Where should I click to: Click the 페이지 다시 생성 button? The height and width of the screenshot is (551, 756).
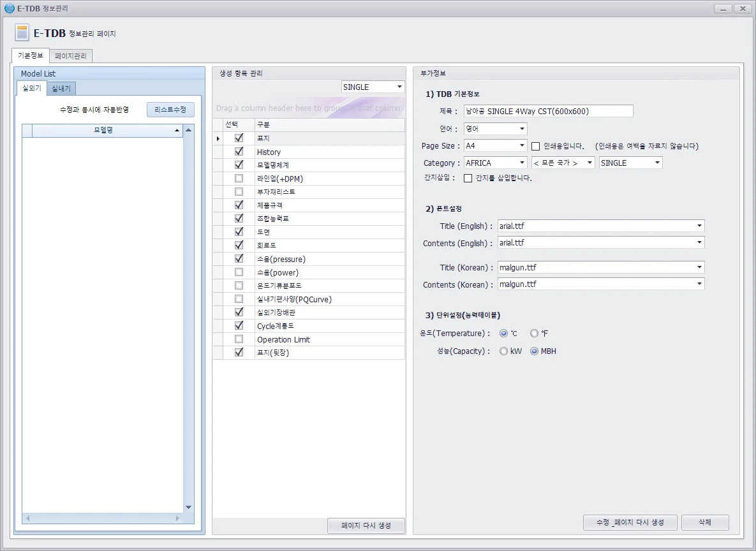(366, 525)
